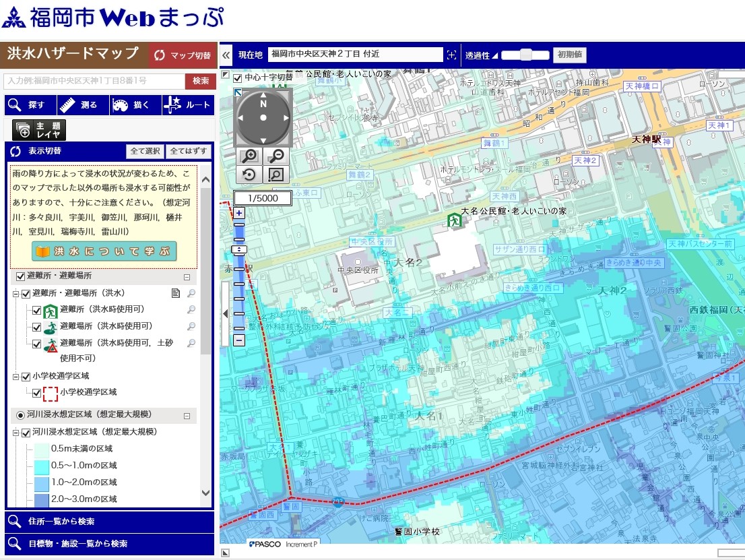
Task: Click マップ切替 button
Action: click(183, 55)
